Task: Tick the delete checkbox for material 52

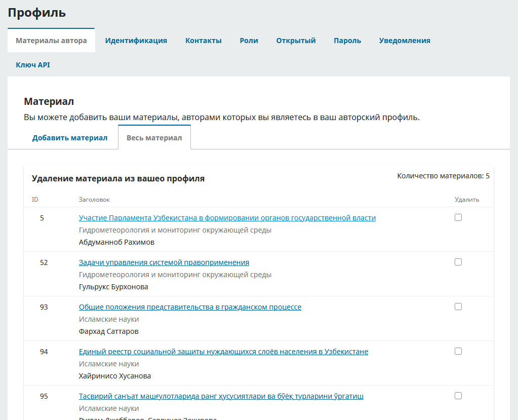Action: pyautogui.click(x=458, y=262)
